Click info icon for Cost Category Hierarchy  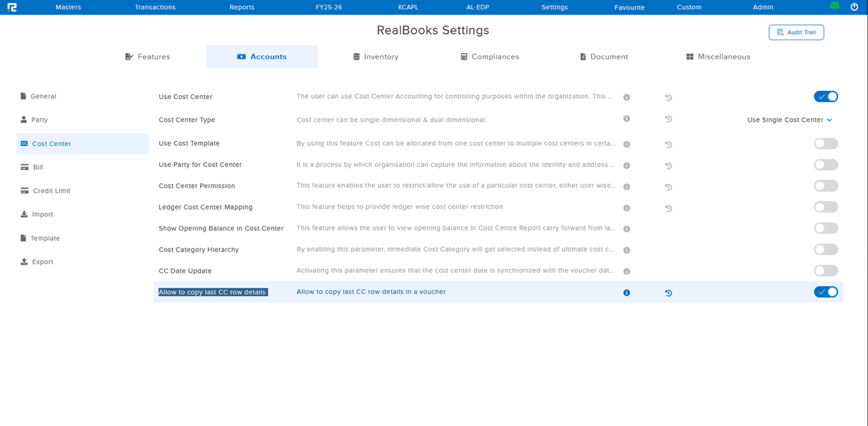pyautogui.click(x=627, y=250)
